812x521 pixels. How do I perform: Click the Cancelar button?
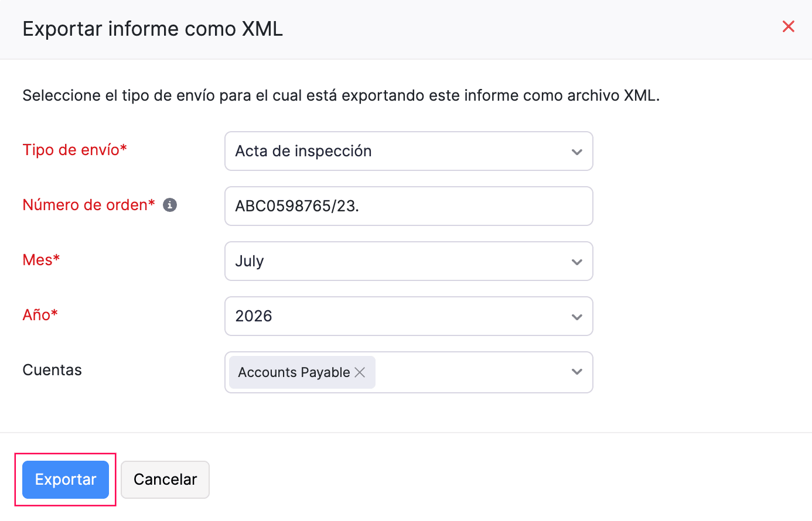pos(165,479)
